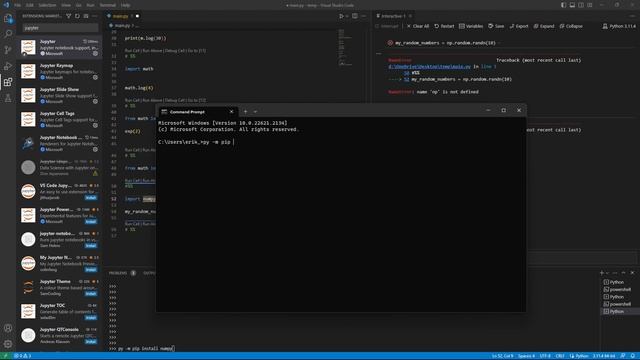This screenshot has width=640, height=360.
Task: Open Source Control view in activity bar
Action: click(8, 50)
